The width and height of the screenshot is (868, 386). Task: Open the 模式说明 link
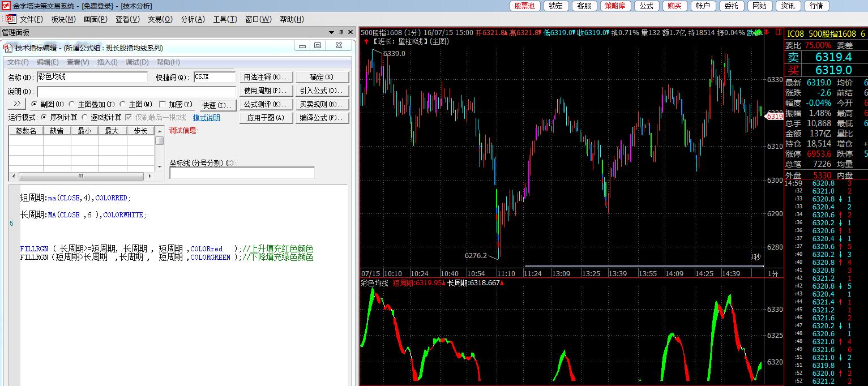(x=206, y=118)
